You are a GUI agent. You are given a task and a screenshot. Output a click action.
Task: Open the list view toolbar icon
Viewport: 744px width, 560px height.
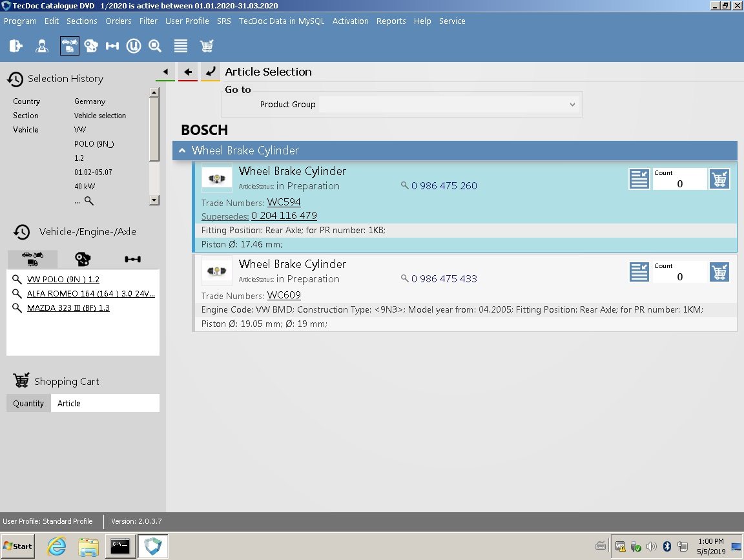[180, 46]
